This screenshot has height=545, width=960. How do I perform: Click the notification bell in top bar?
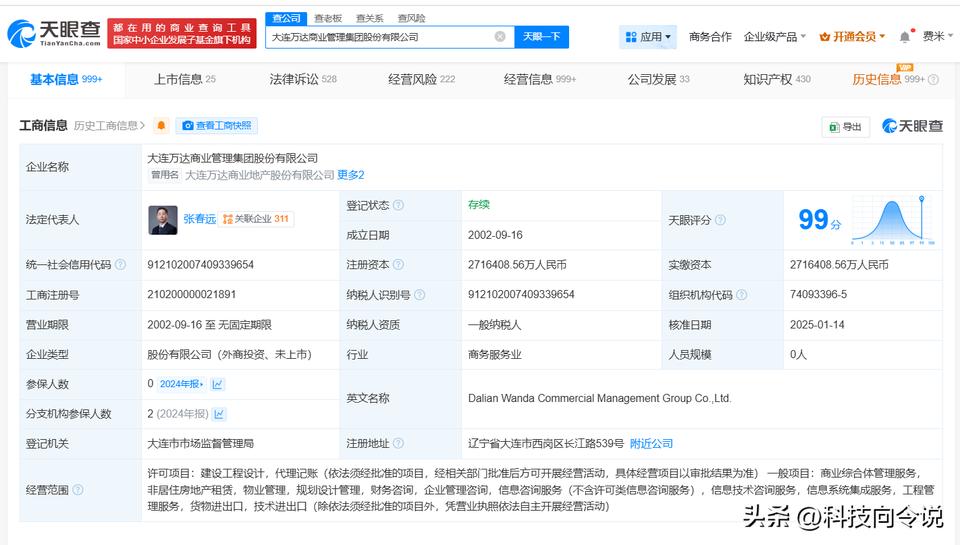pos(904,37)
